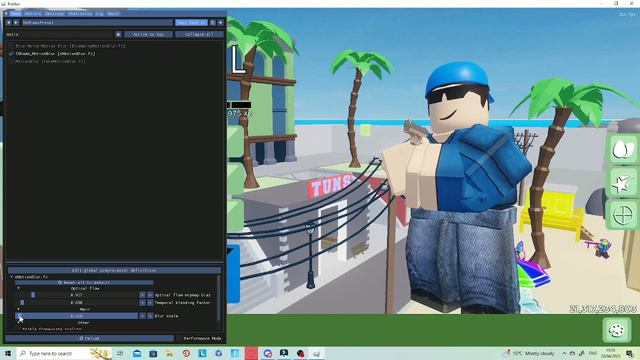Show hidden system tray icons
Image resolution: width=640 pixels, height=360 pixels.
pyautogui.click(x=564, y=353)
